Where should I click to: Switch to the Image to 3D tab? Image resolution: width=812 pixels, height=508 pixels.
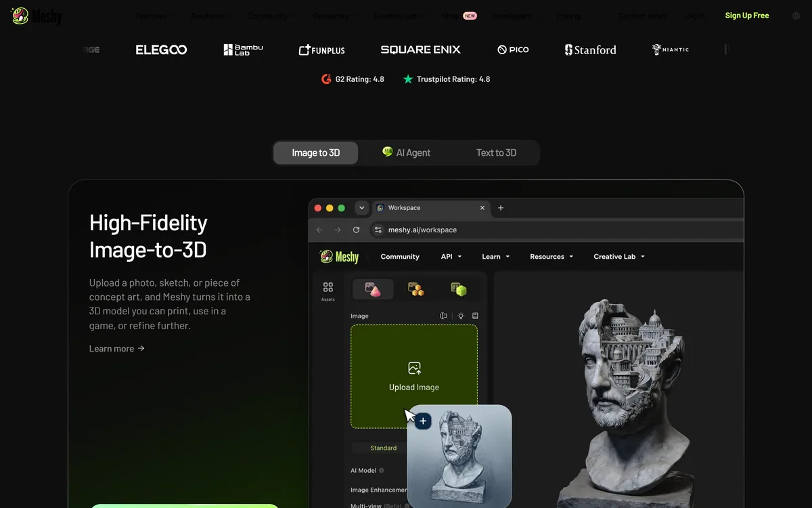point(316,153)
